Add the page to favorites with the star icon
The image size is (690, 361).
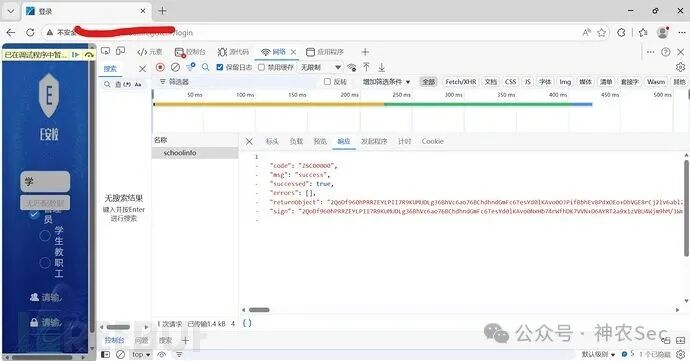pyautogui.click(x=602, y=32)
